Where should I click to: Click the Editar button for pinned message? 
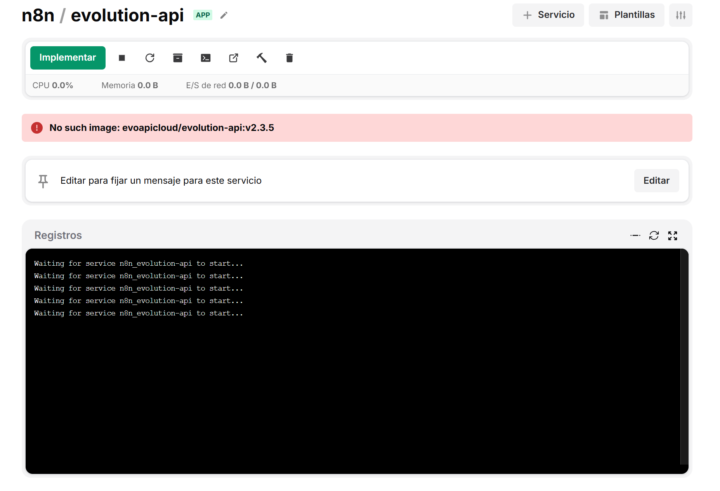click(656, 181)
